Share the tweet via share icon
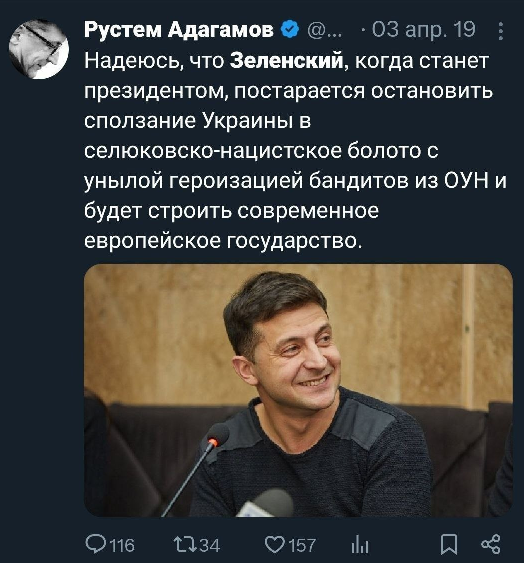Viewport: 524px width, 563px height. (x=491, y=544)
